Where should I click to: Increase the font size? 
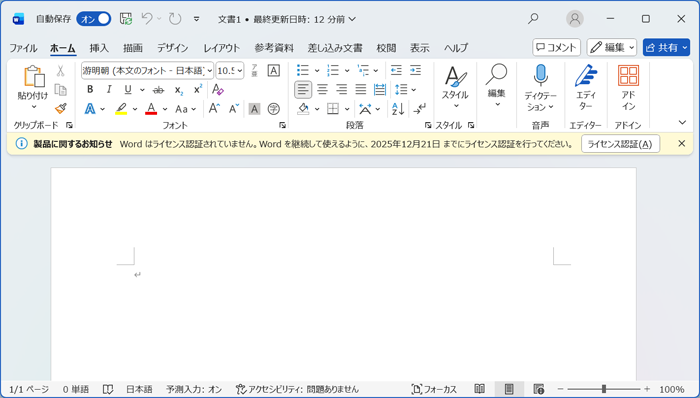(x=214, y=109)
